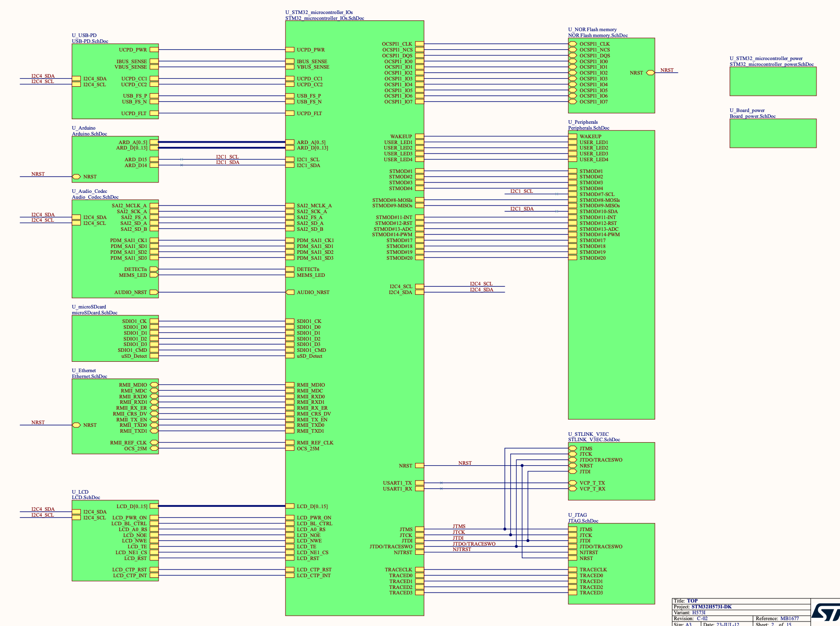840x626 pixels.
Task: Click the STLINK_V3EC.SchDoc file name label
Action: point(594,439)
